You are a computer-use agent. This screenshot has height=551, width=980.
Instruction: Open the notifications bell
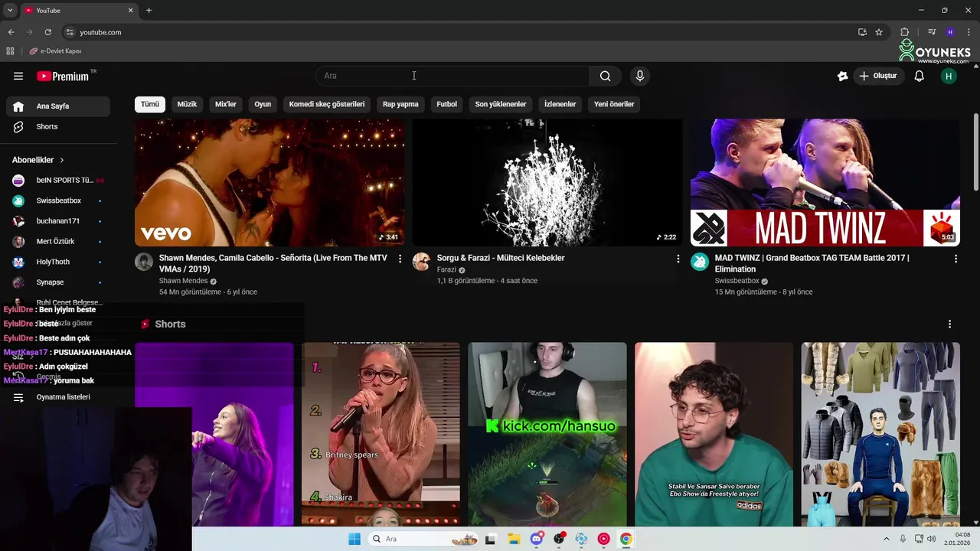(x=920, y=76)
